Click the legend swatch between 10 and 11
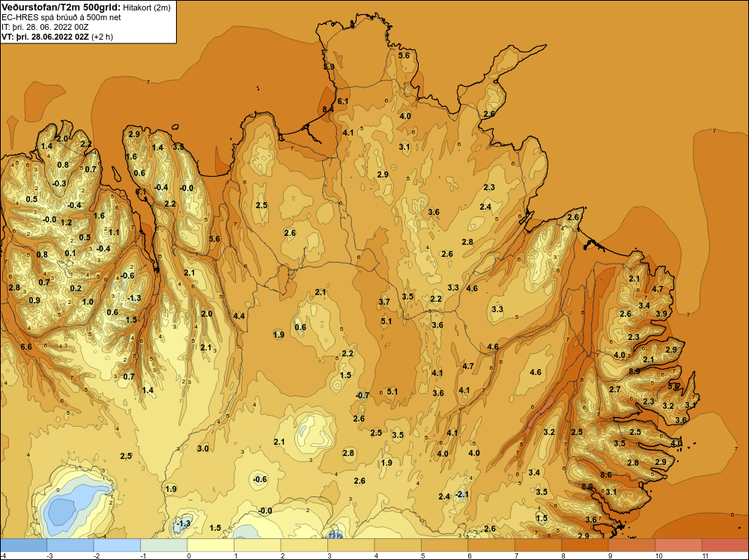The height and width of the screenshot is (560, 749). (679, 545)
